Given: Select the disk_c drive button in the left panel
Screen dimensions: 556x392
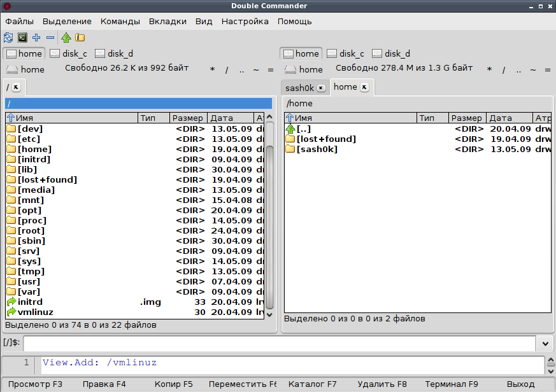Looking at the screenshot, I should click(x=69, y=53).
